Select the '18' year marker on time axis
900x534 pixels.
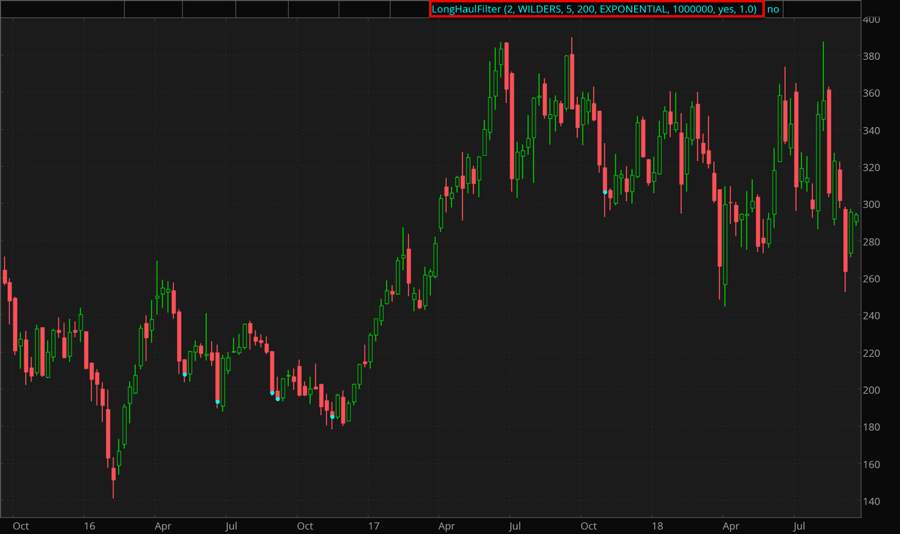[657, 525]
